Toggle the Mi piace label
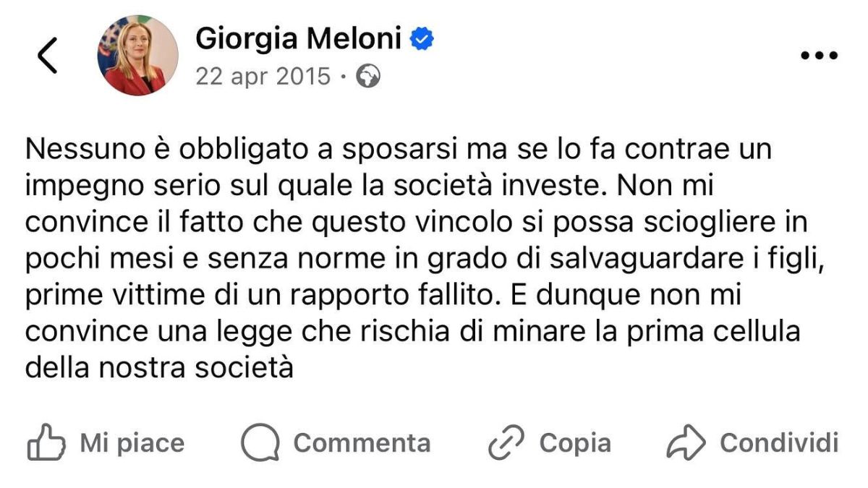This screenshot has width=868, height=488. [132, 442]
